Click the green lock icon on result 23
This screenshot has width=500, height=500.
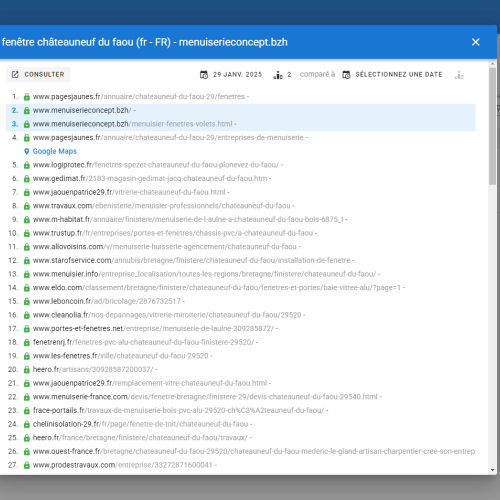pyautogui.click(x=27, y=411)
